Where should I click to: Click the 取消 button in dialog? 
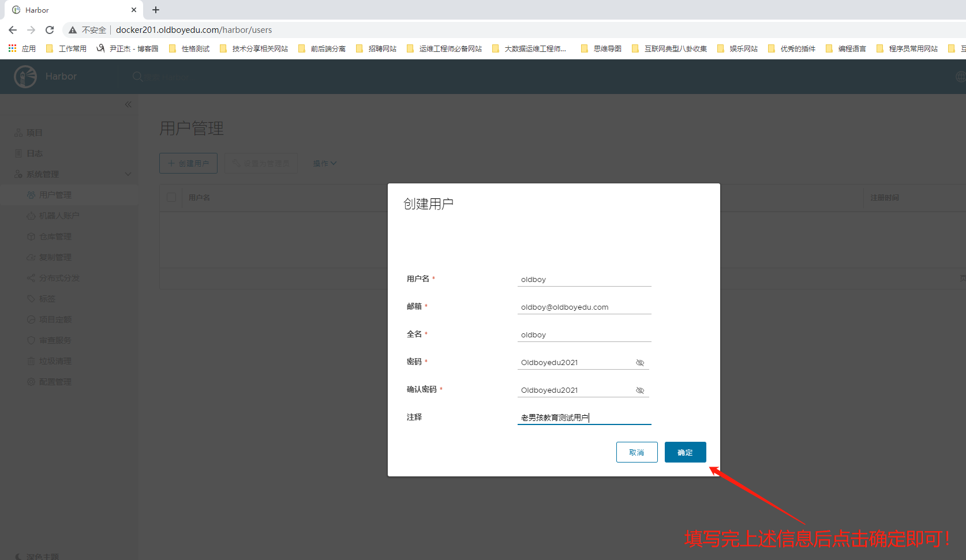[636, 452]
